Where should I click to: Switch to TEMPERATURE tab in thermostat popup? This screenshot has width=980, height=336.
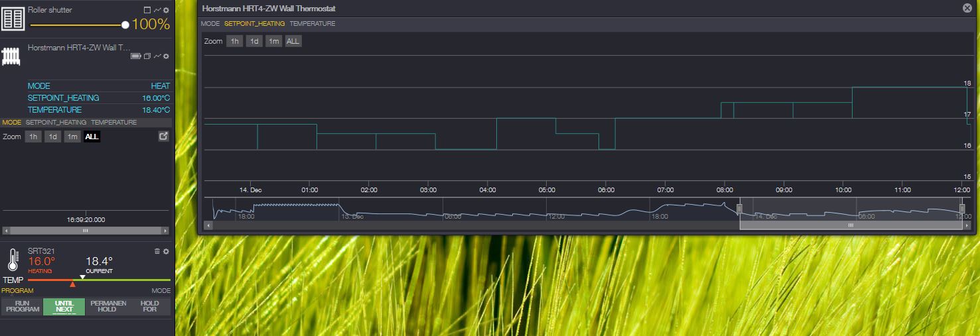tap(313, 24)
